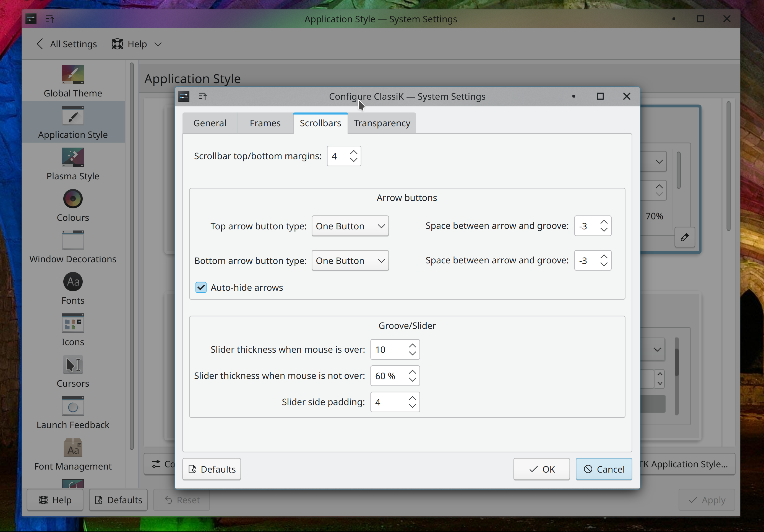Open the Bottom arrow button type combo box
The image size is (764, 532).
(350, 261)
